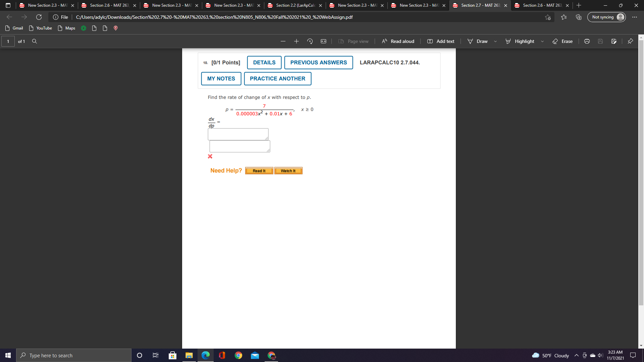
Task: Click the PREVIOUS ANSWERS button
Action: pyautogui.click(x=318, y=62)
